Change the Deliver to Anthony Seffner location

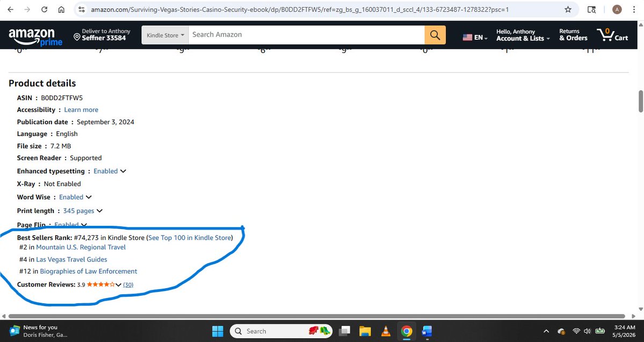point(102,35)
